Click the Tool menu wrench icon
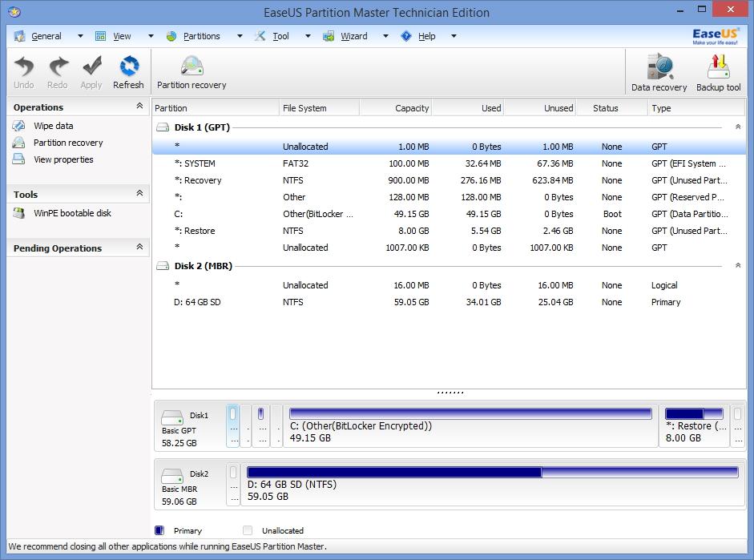Image resolution: width=754 pixels, height=560 pixels. click(260, 36)
